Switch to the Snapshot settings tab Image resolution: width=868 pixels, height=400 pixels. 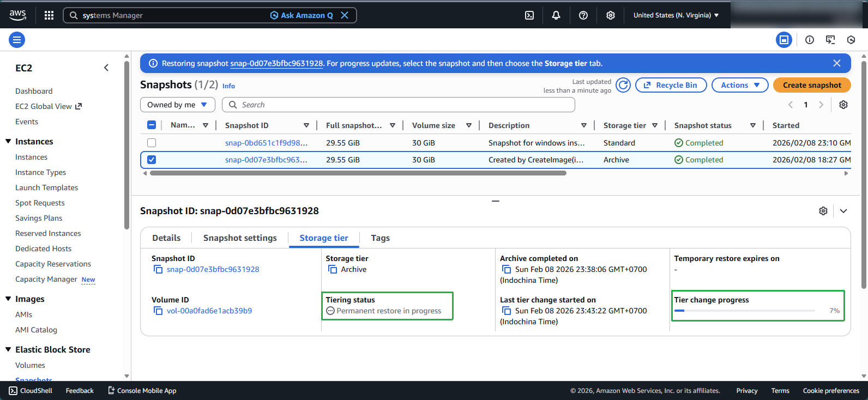coord(240,238)
